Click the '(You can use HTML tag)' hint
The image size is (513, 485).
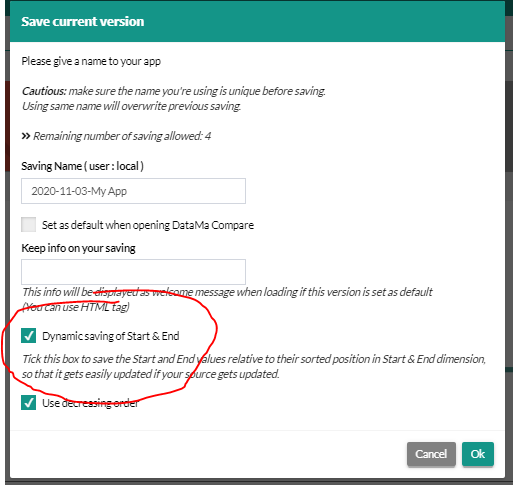point(76,307)
